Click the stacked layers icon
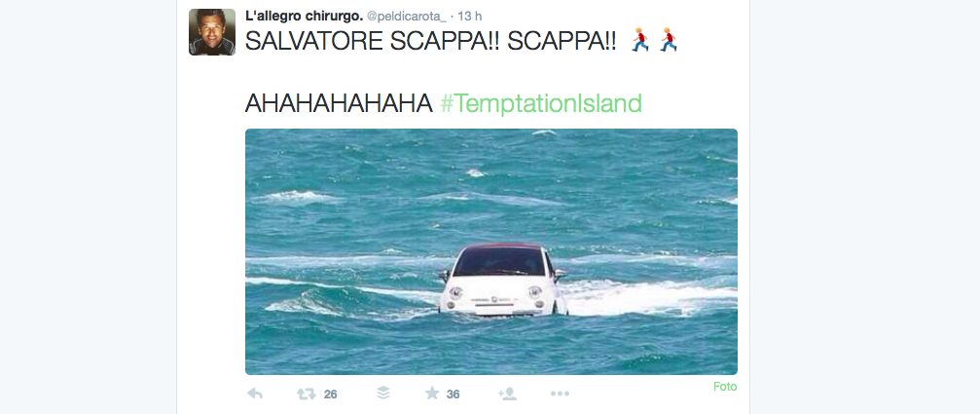This screenshot has height=414, width=980. 383,393
